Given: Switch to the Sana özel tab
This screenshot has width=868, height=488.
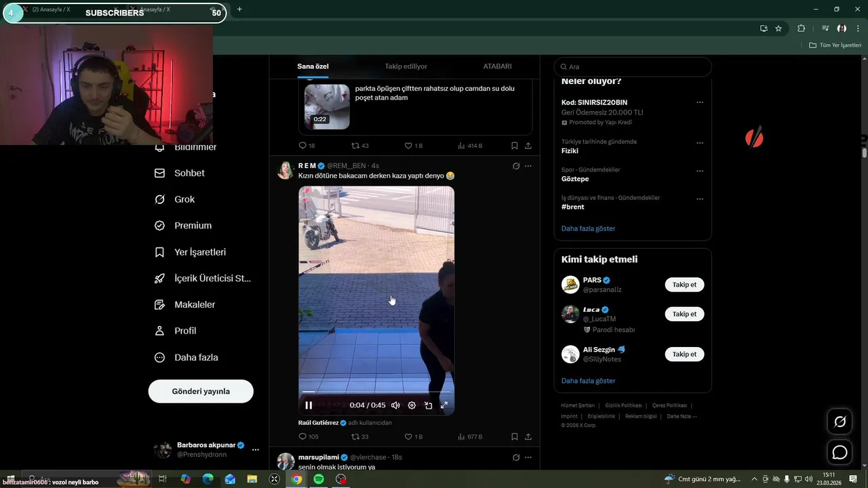Looking at the screenshot, I should (x=313, y=66).
